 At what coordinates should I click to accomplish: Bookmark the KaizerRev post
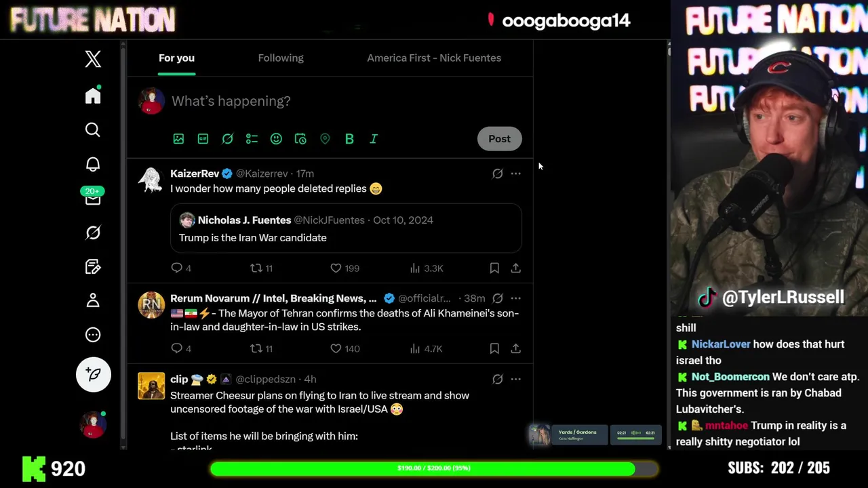[x=494, y=268]
